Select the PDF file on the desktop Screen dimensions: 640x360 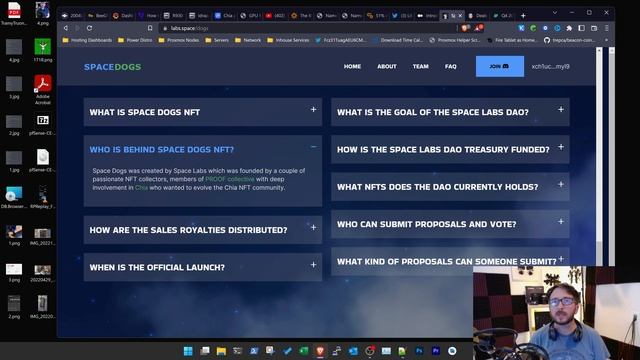14,13
